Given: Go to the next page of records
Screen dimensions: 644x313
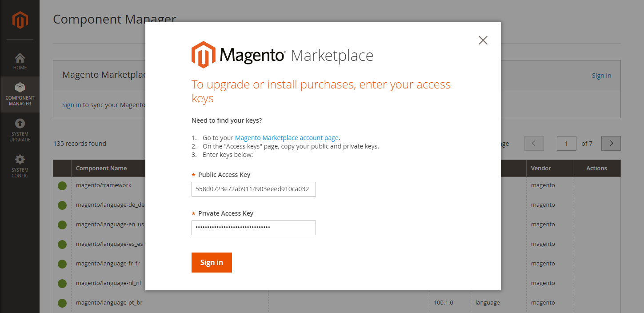Looking at the screenshot, I should tap(611, 143).
